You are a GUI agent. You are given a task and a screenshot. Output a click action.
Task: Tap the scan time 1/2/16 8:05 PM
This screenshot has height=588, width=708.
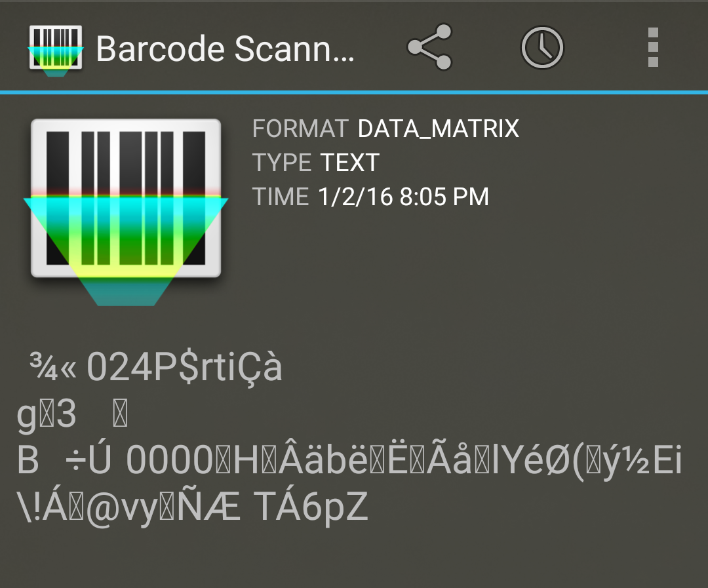[x=403, y=197]
